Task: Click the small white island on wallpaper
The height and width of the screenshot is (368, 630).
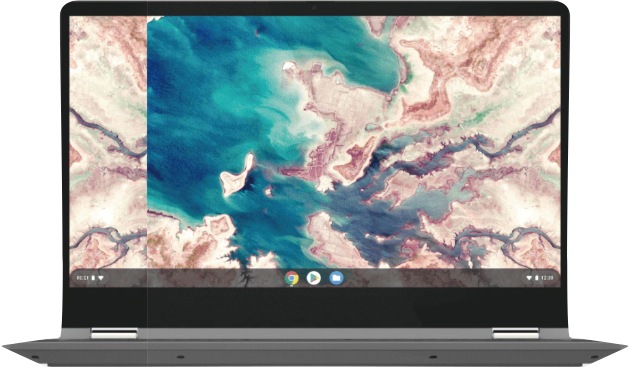Action: coord(237,174)
